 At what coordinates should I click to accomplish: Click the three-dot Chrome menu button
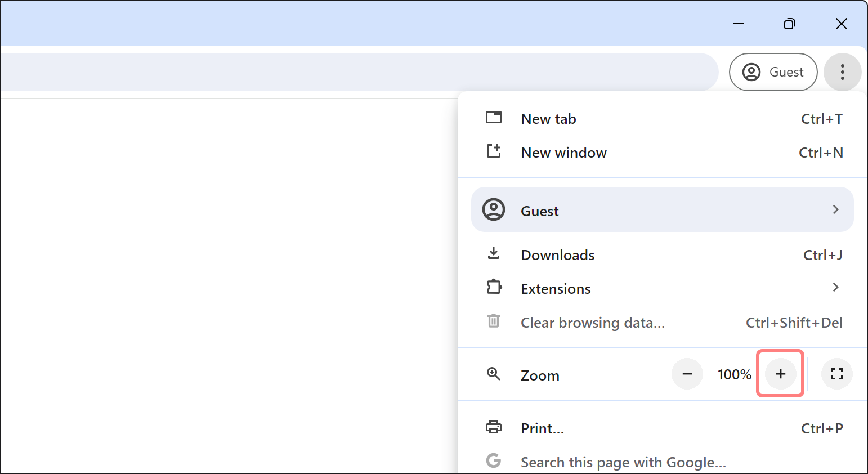842,72
